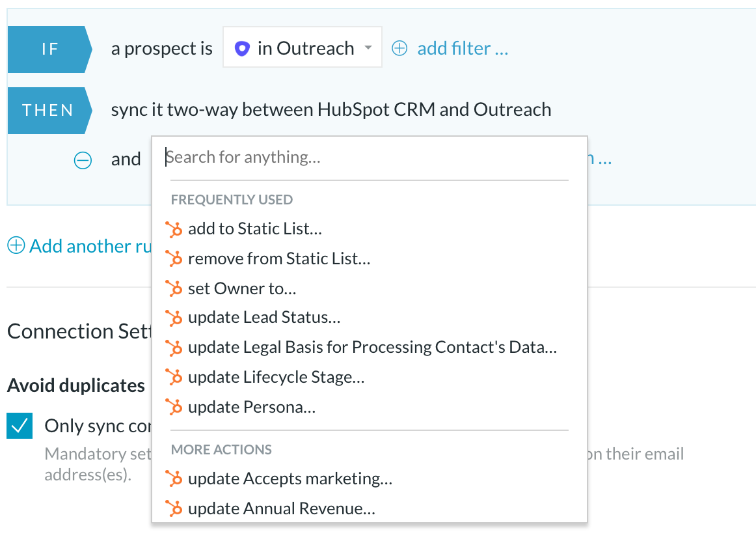Click the minus icon to remove the 'and' action
The width and height of the screenshot is (756, 539).
83,160
